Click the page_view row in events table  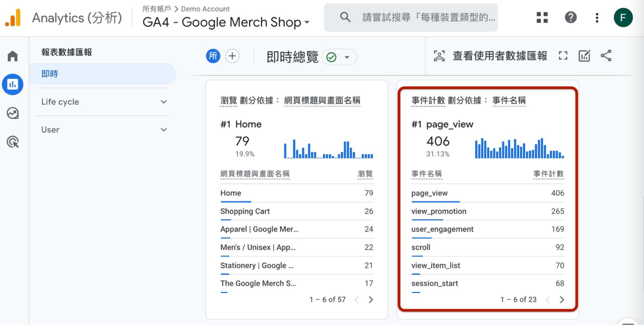coord(488,193)
